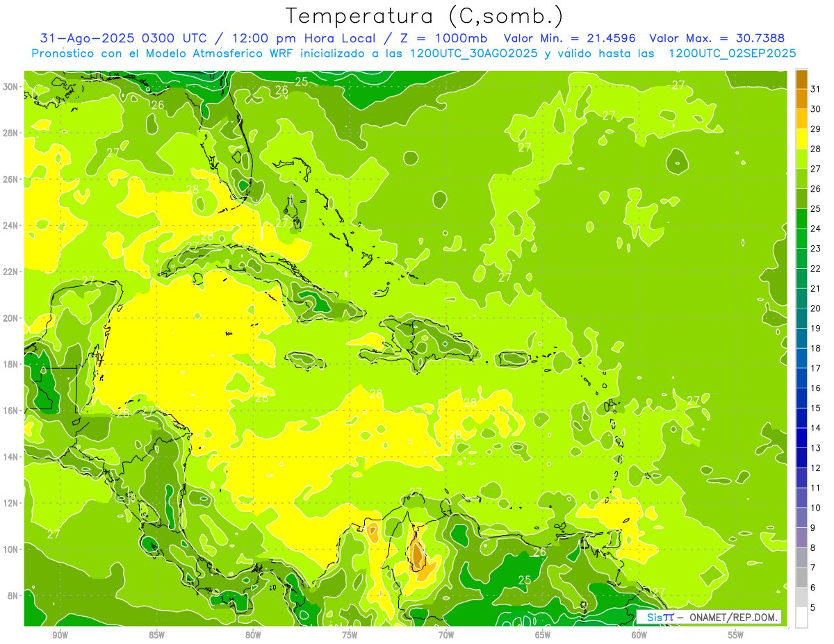The image size is (834, 644).
Task: Click the '90W' longitude axis label
Action: tap(60, 635)
